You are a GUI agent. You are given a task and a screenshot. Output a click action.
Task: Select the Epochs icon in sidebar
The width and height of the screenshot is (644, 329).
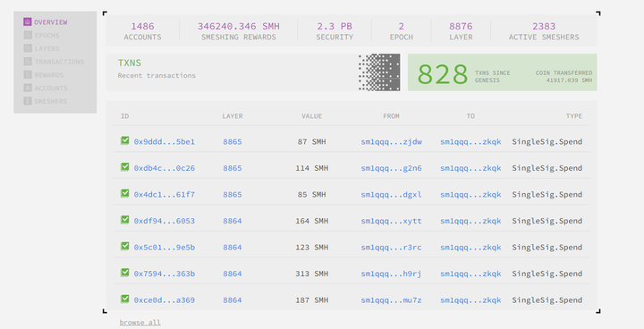[28, 35]
